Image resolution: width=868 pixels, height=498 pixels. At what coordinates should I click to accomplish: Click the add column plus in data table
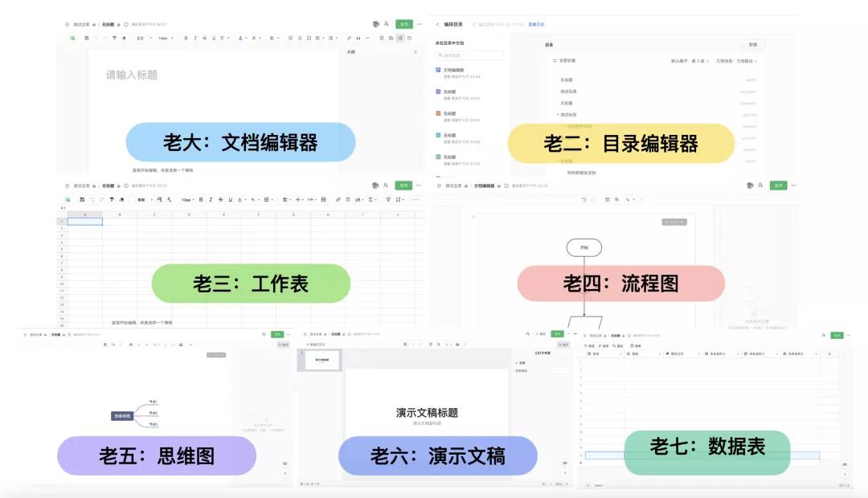tap(829, 353)
